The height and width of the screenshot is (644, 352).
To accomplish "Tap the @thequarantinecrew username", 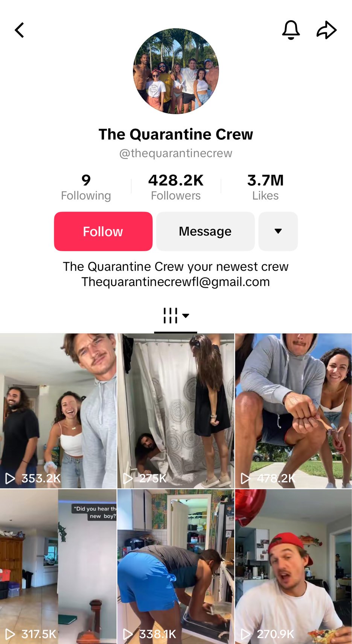I will pyautogui.click(x=176, y=153).
